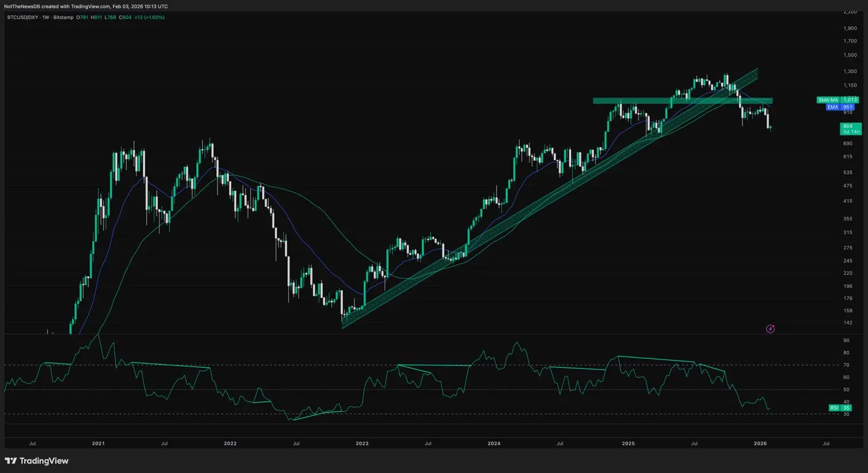
Task: Select the ascending green trend channel
Action: (549, 198)
